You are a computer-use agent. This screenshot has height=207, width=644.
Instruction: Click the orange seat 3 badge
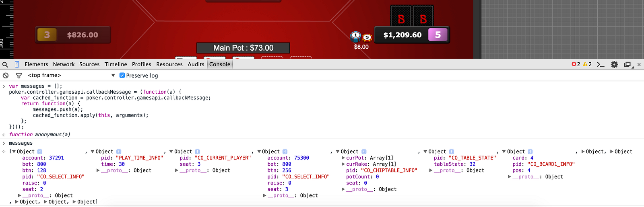tap(47, 35)
